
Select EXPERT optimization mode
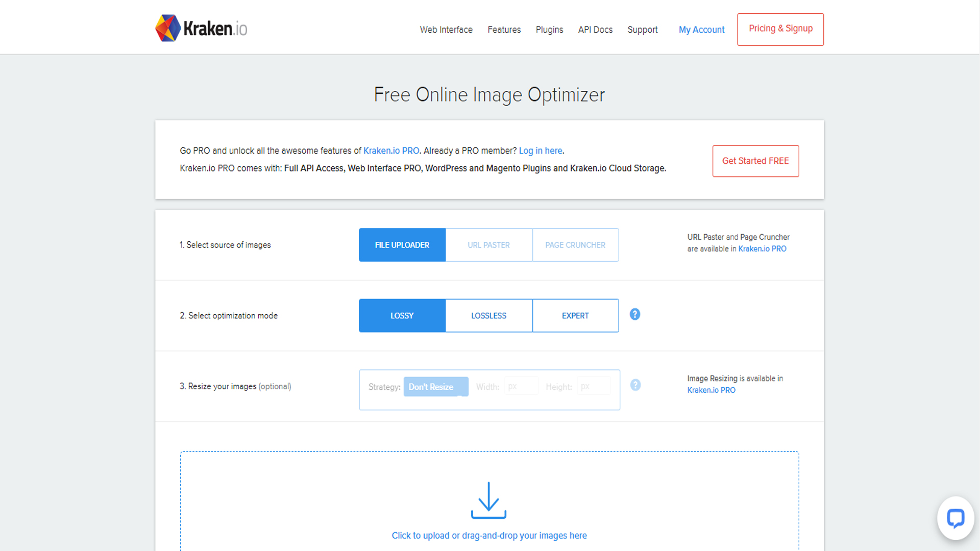pos(575,315)
